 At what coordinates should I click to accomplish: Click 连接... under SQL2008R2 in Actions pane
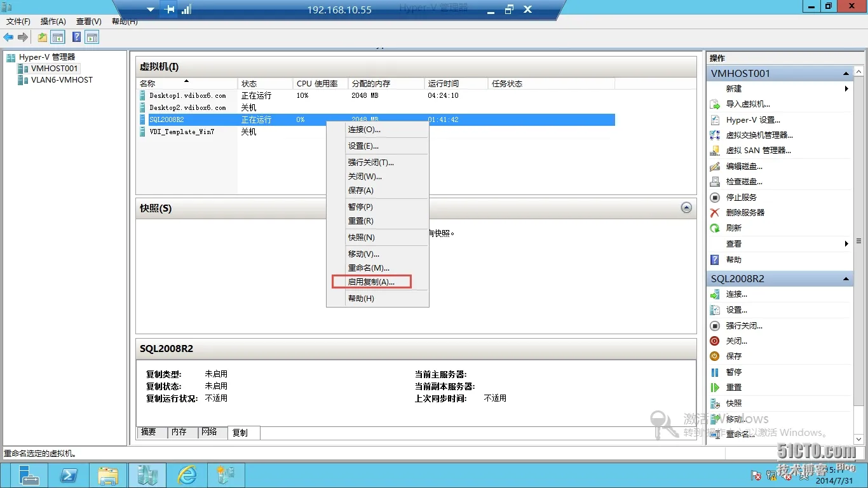pos(736,294)
